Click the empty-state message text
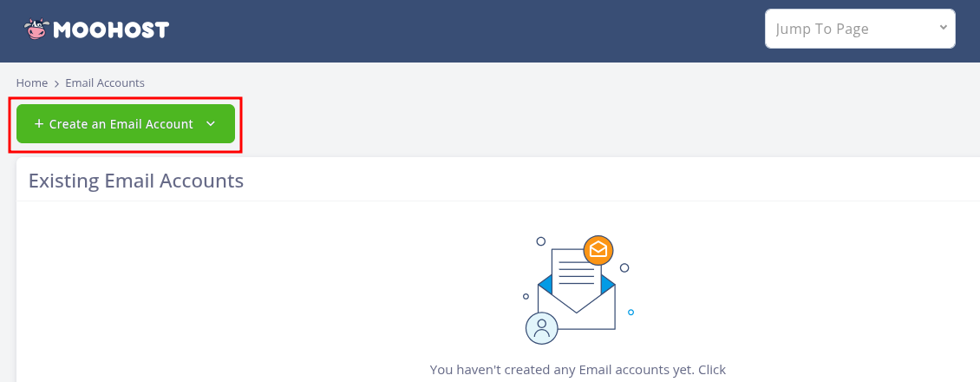 tap(578, 370)
